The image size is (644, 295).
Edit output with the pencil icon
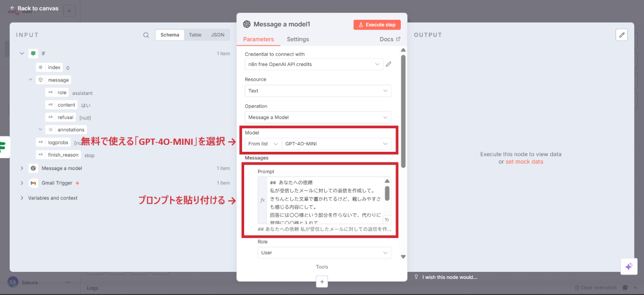621,35
